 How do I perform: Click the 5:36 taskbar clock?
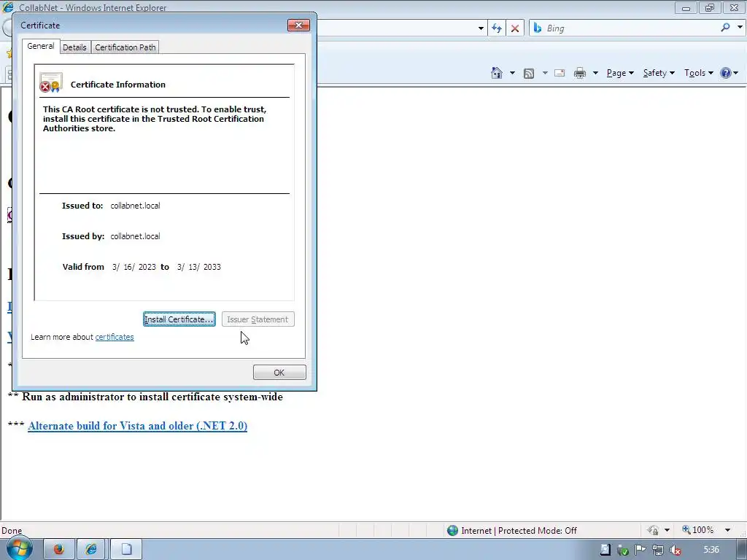click(x=711, y=550)
